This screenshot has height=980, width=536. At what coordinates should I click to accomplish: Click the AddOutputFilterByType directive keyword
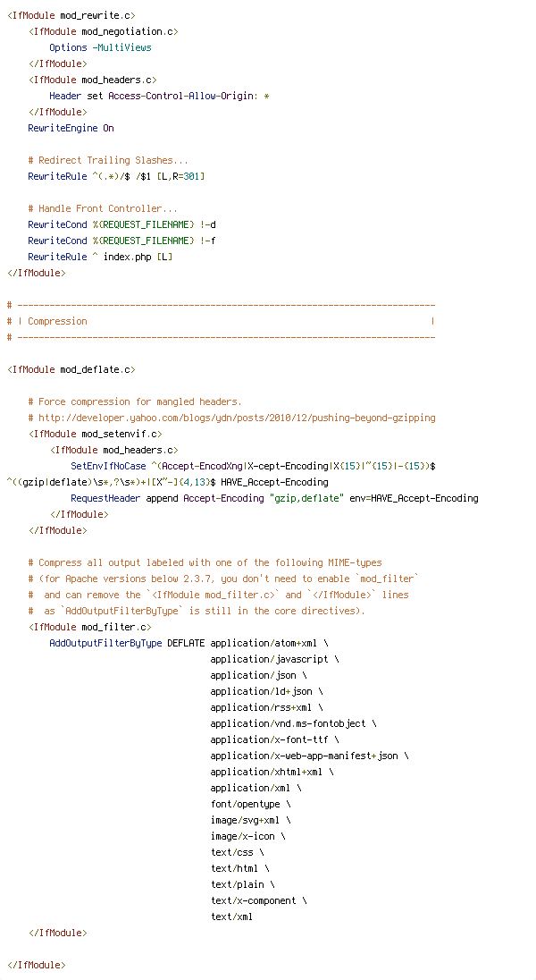coord(105,643)
